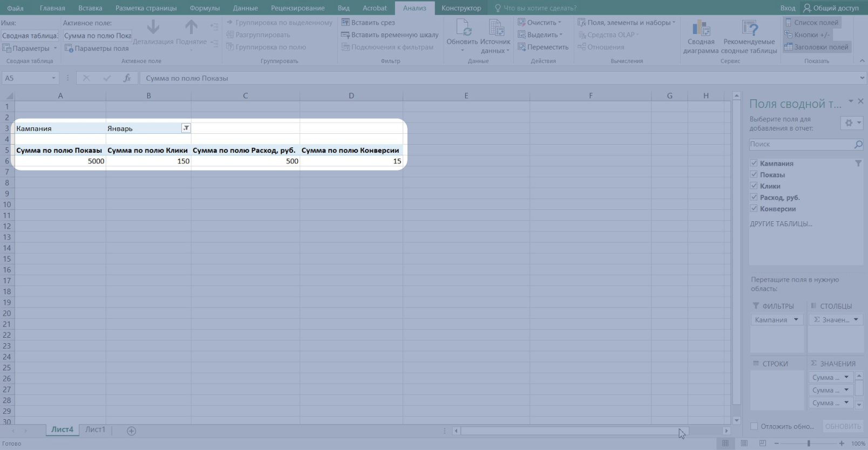
Task: Open Кампания dropdown in Filters area
Action: point(796,320)
